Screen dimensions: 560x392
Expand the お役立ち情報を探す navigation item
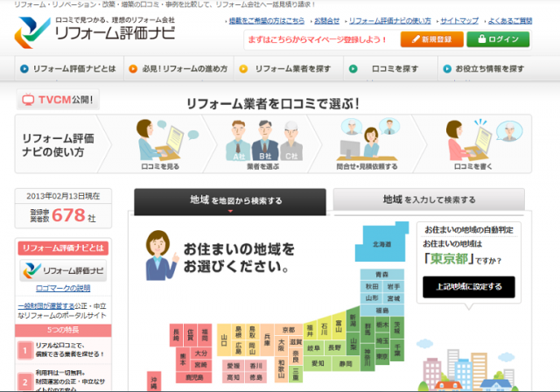point(492,68)
